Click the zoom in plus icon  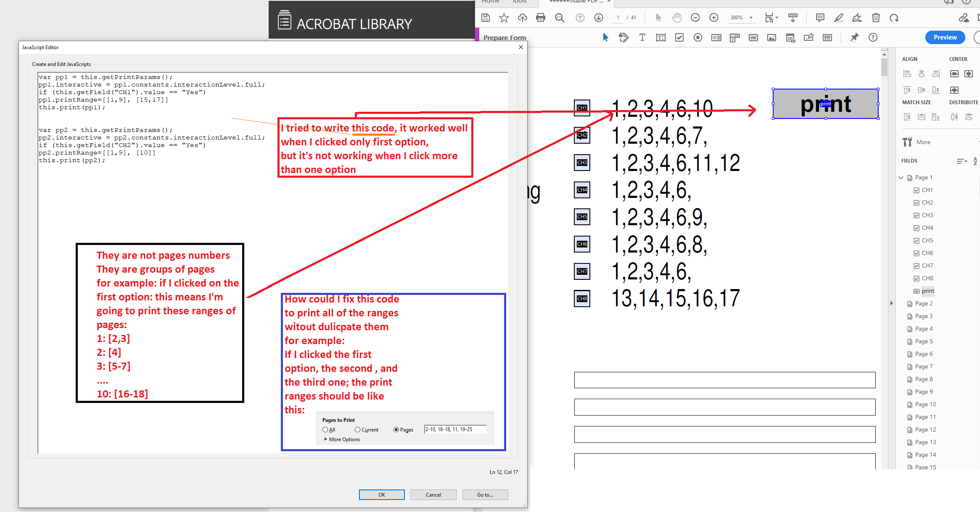coord(713,18)
